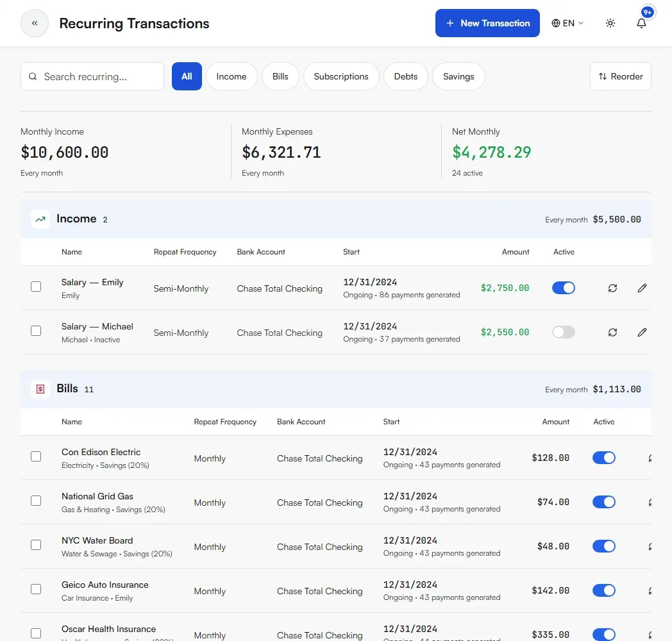Screen dimensions: 672x641
Task: Click New Transaction button
Action: [487, 23]
